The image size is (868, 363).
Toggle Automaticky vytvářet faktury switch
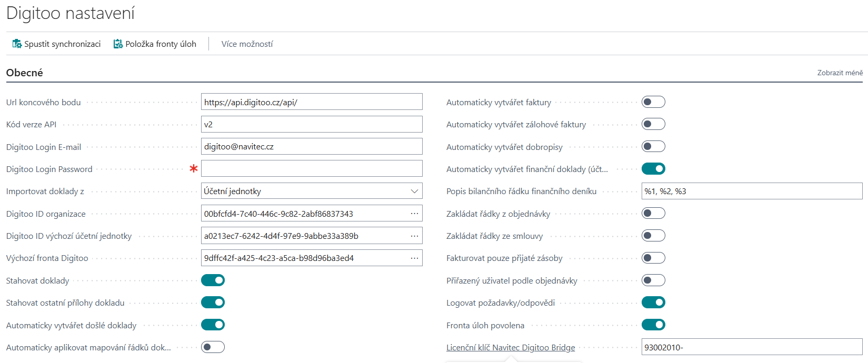pyautogui.click(x=653, y=102)
